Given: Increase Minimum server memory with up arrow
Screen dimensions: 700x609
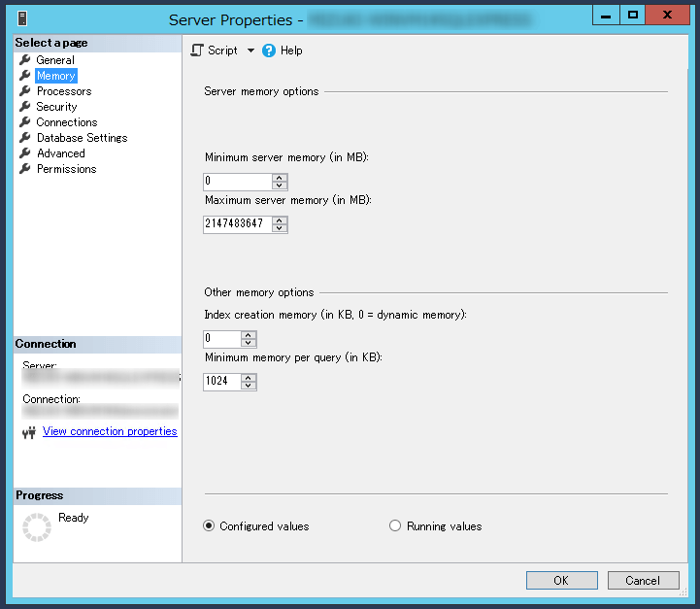Looking at the screenshot, I should click(280, 177).
